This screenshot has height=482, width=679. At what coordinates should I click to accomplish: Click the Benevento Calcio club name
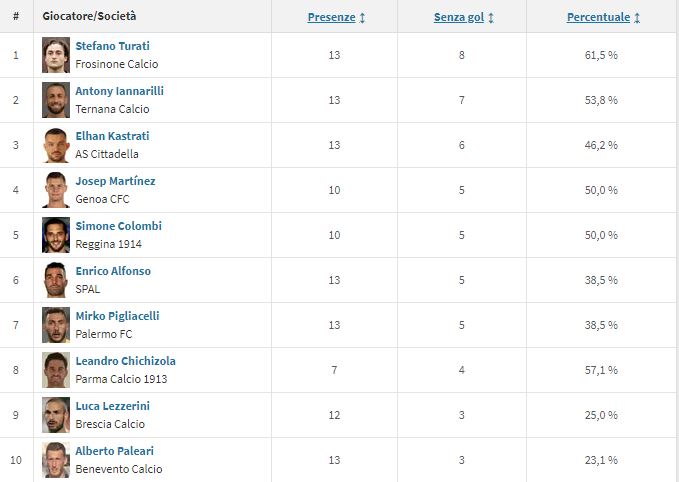click(x=118, y=469)
